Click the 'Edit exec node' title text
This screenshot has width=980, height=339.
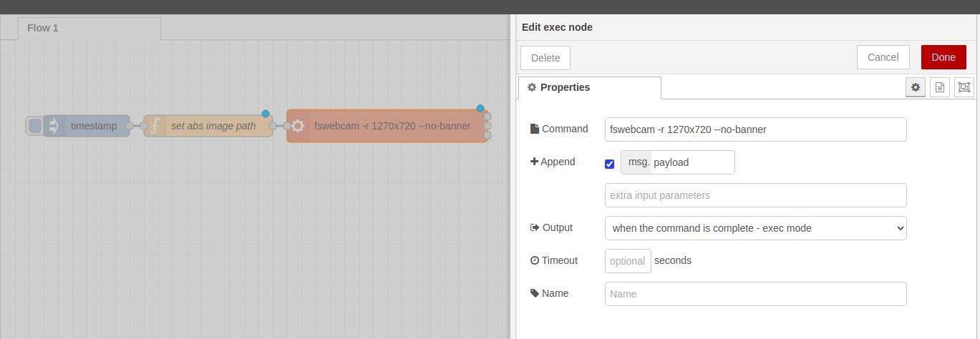(x=557, y=27)
